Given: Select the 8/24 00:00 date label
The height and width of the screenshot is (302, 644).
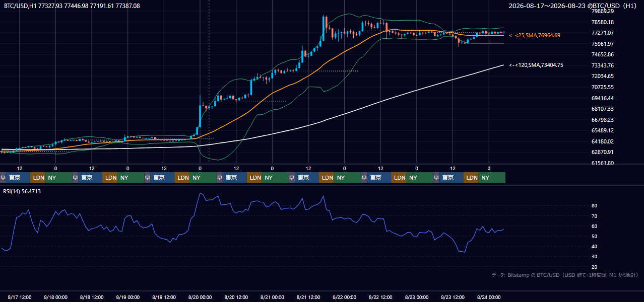Looking at the screenshot, I should (489, 297).
